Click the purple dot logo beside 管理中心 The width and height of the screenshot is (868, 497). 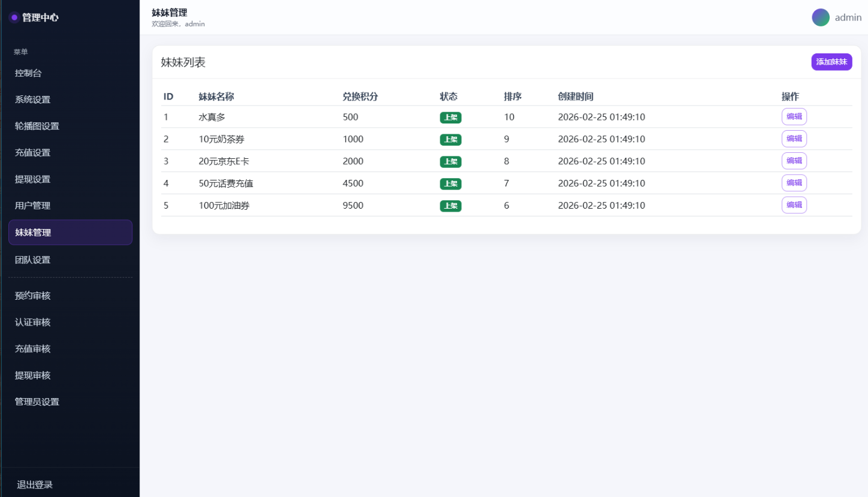(14, 17)
